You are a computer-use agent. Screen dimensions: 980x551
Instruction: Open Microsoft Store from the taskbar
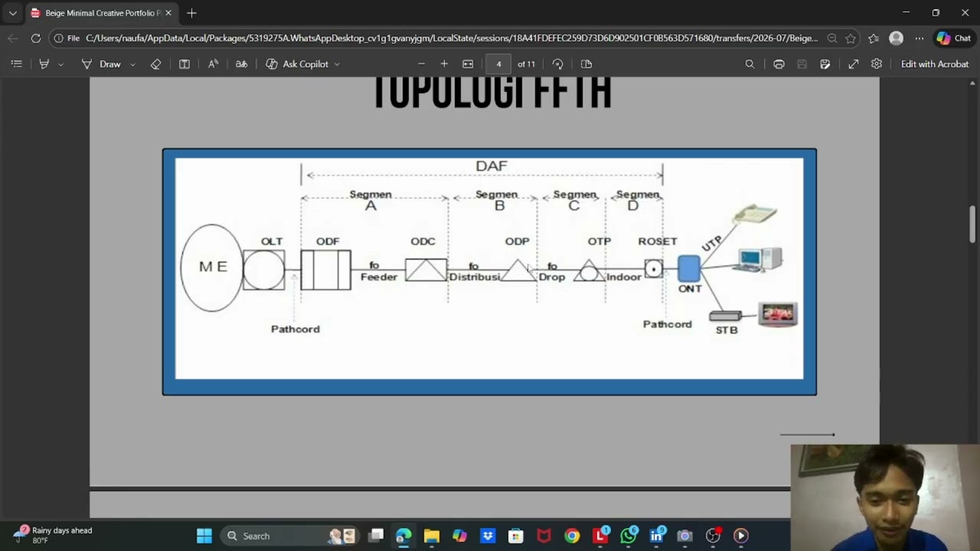515,536
